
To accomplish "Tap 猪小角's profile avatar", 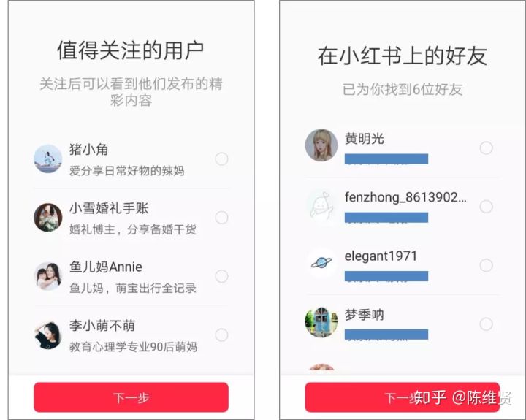I will [48, 159].
